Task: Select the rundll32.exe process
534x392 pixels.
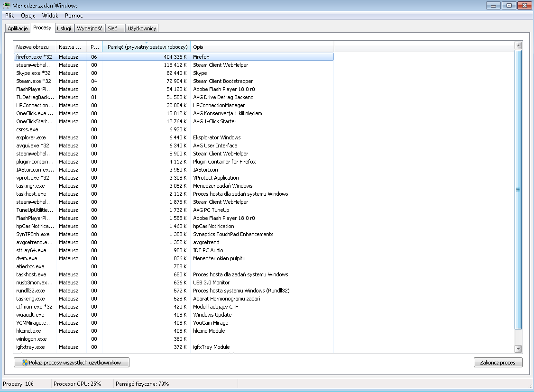Action: tap(174, 291)
